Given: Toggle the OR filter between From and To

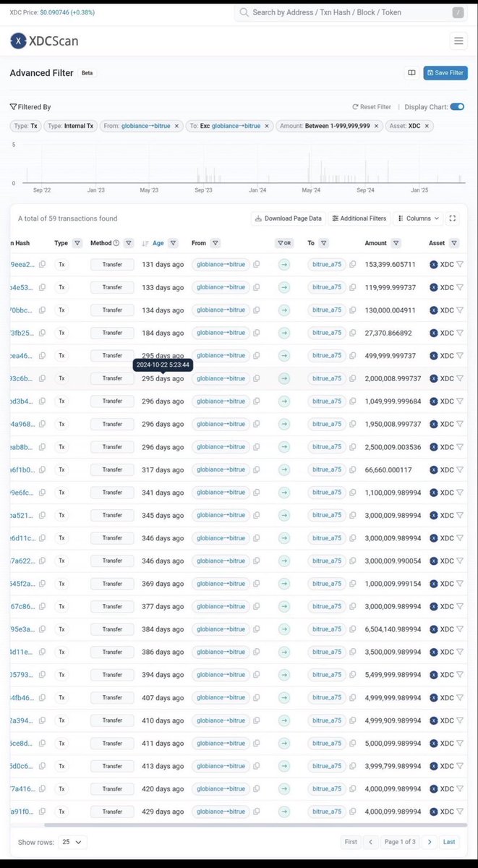Looking at the screenshot, I should click(283, 243).
